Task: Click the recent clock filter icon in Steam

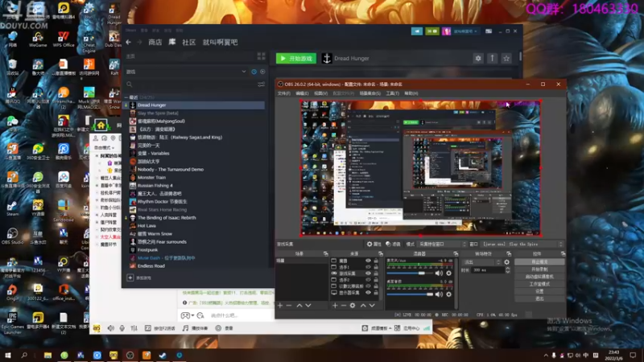Action: pos(254,72)
